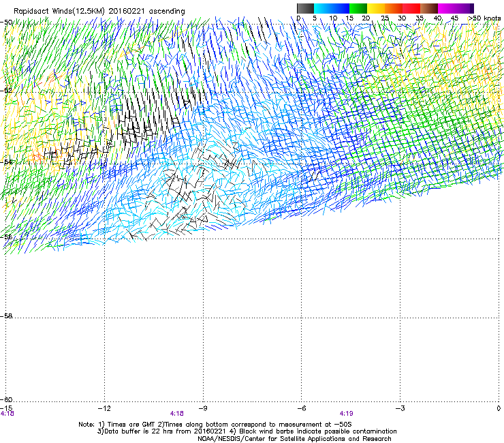Select the green 15–20 knots legend swatch
This screenshot has height=443, width=504.
point(358,8)
